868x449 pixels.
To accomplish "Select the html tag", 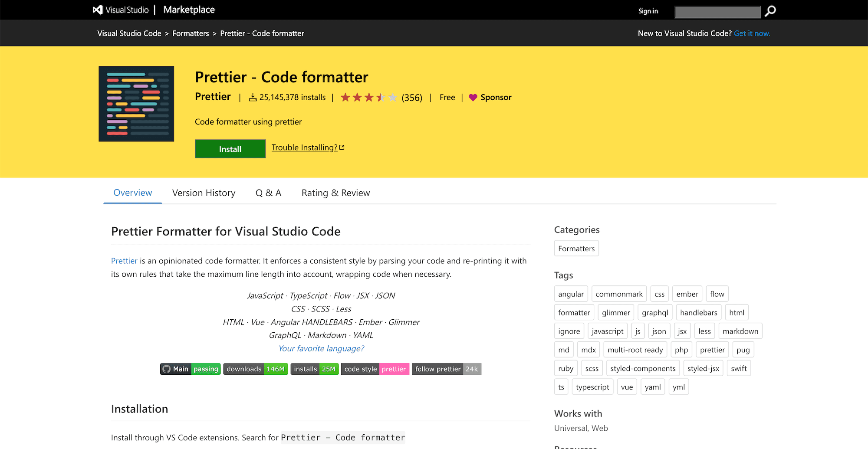I will coord(736,313).
